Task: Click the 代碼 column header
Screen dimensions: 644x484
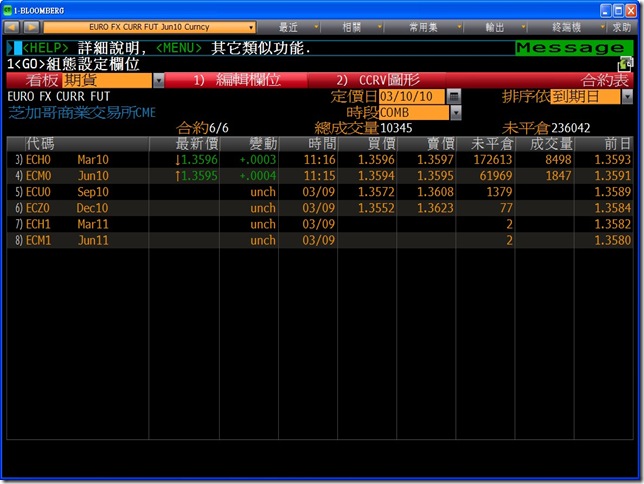Action: coord(40,144)
